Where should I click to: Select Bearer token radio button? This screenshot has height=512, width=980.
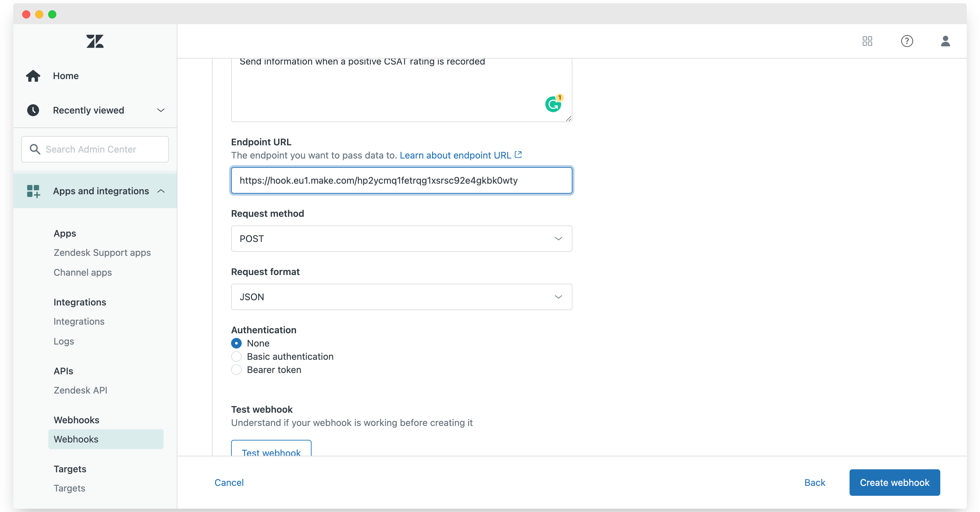[236, 370]
